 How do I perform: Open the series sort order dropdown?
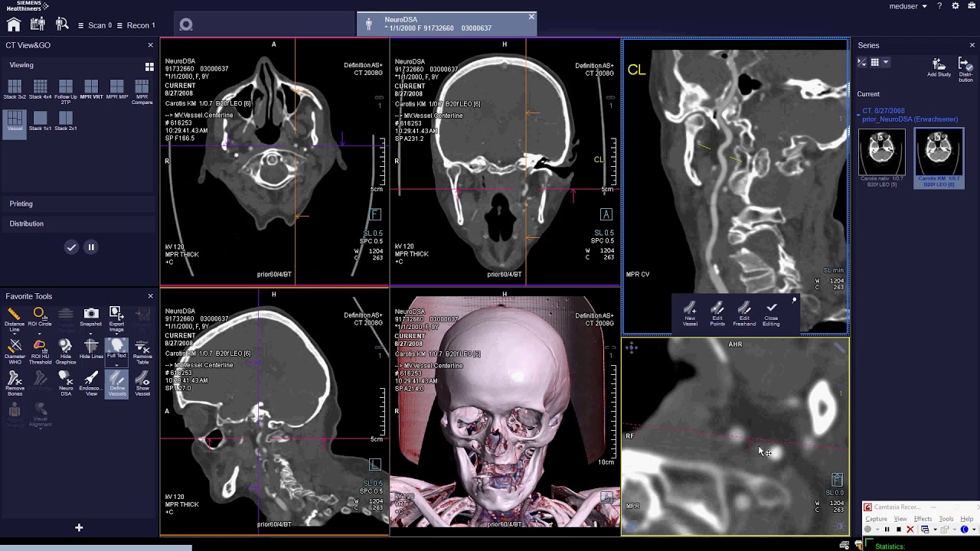(x=862, y=63)
